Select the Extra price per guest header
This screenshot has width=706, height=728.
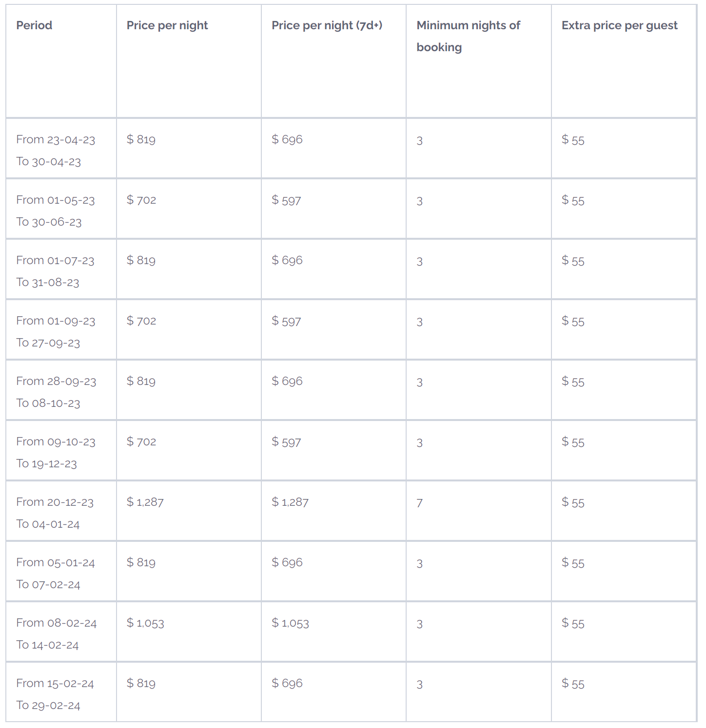coord(619,25)
